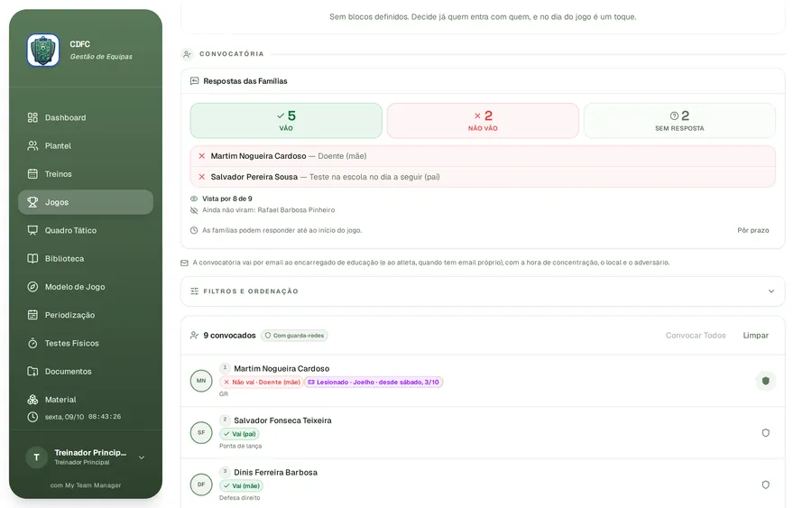Expand the Filtros e Ordenação panel
The width and height of the screenshot is (812, 508).
tap(483, 291)
